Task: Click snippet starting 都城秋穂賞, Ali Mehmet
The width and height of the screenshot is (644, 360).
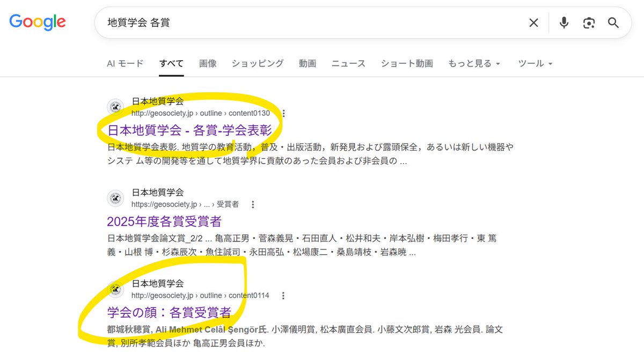Action: [x=305, y=335]
